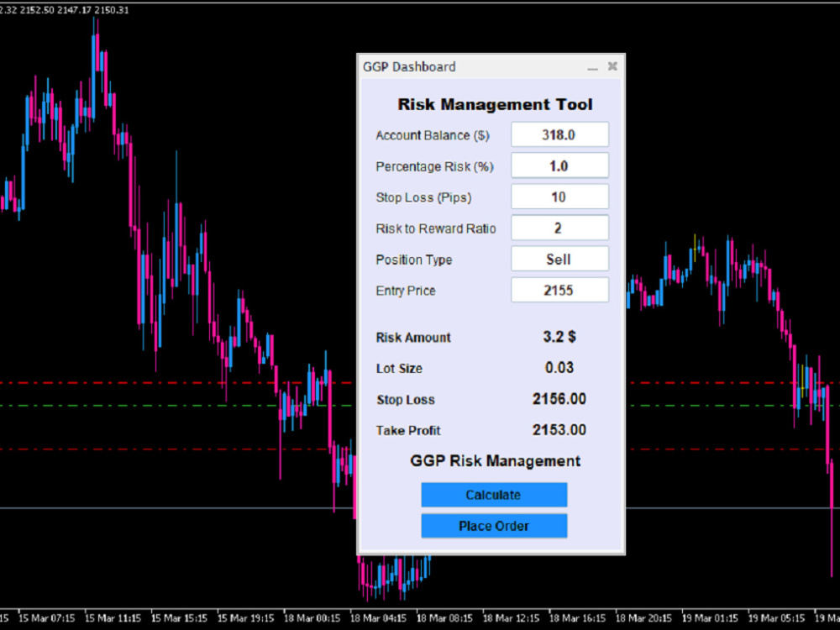The image size is (840, 630).
Task: Click the 18 Mar 08:15 time axis label
Action: click(444, 618)
